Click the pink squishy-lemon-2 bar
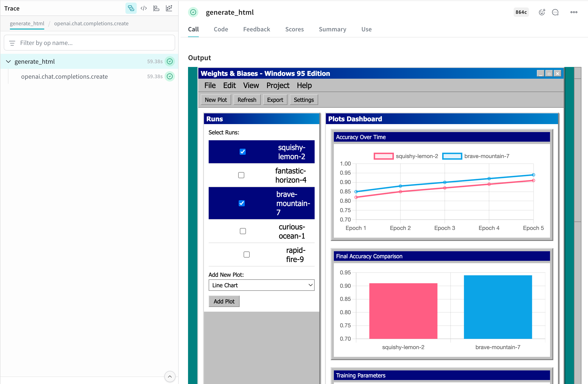The image size is (588, 384). [x=403, y=311]
